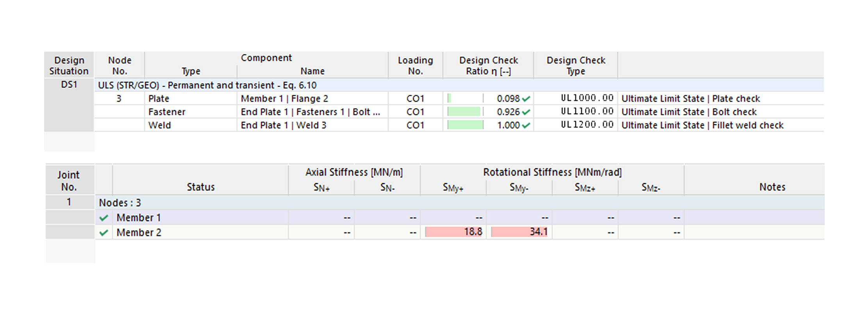Click 'CO1' in the Weld row
868x314 pixels.
click(x=415, y=125)
